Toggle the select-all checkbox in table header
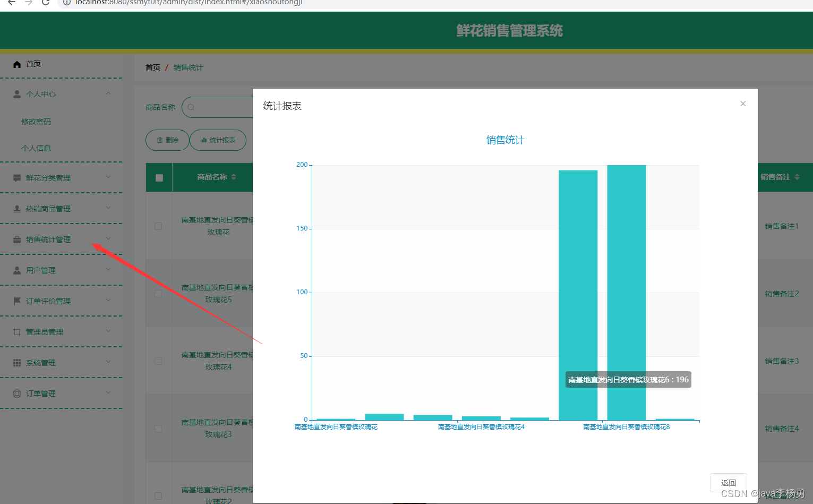Viewport: 813px width, 504px height. click(159, 178)
